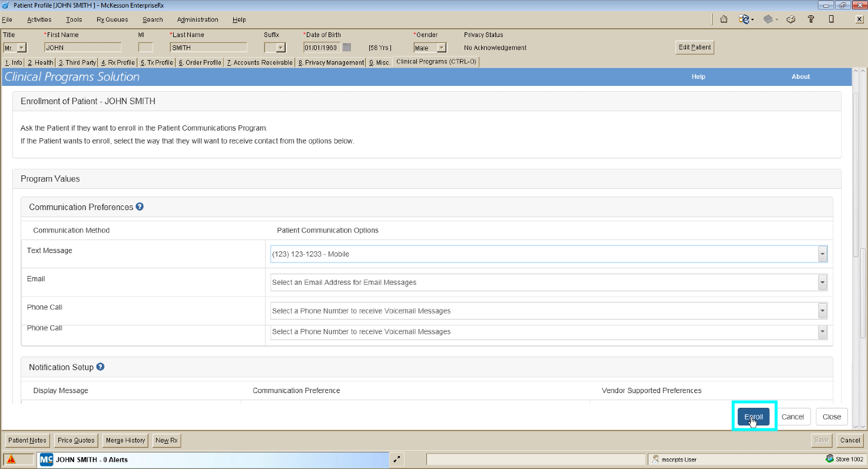Click the MC logo in alerts bar

47,460
